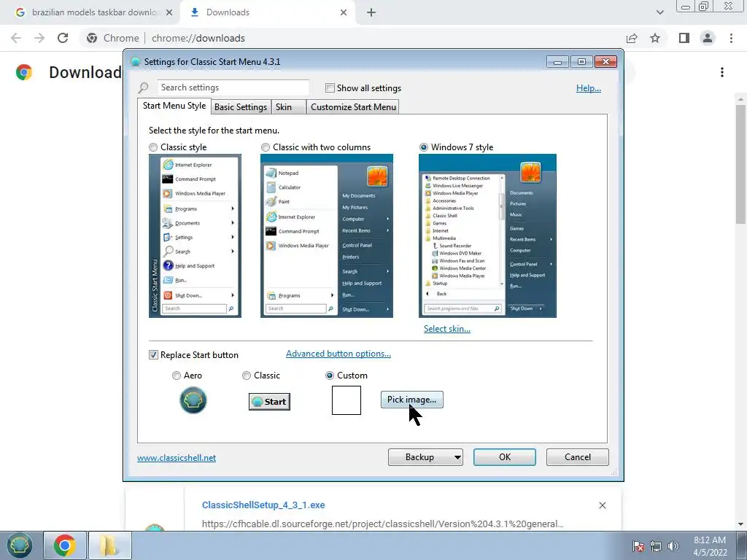747x560 pixels.
Task: Remove ClassicShellSetup download entry with X
Action: (x=602, y=505)
